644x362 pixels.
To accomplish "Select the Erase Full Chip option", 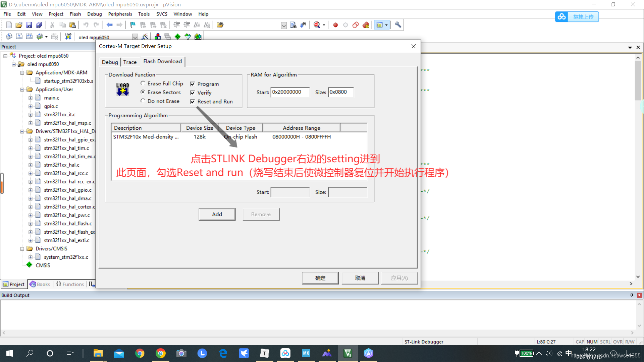I will coord(143,83).
